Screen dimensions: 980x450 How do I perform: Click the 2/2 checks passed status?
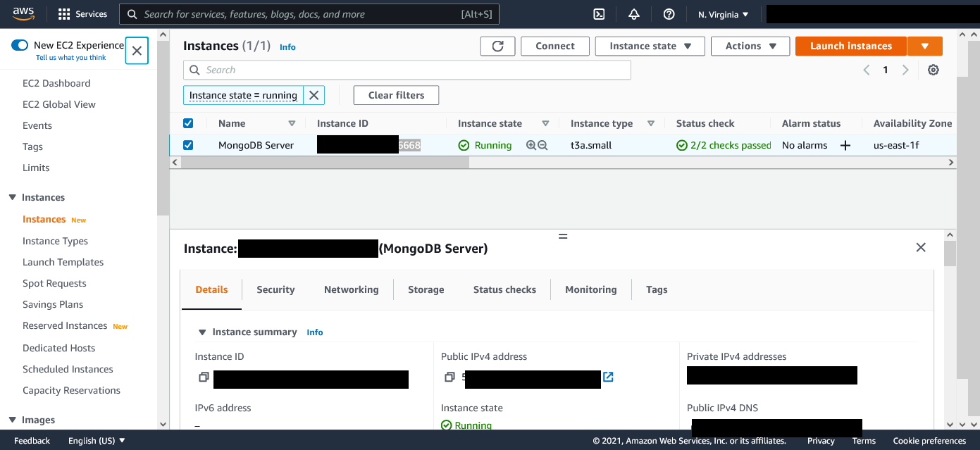pos(724,145)
